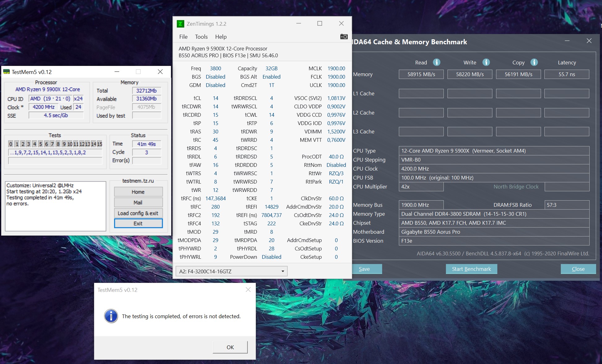Click Load config & exit button
602x364 pixels.
click(x=138, y=213)
